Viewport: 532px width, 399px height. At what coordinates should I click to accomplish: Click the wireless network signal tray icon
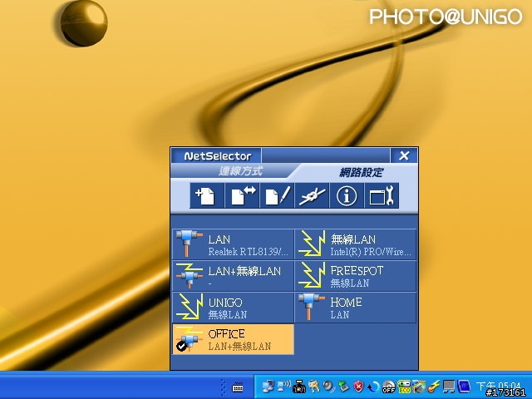[x=283, y=386]
